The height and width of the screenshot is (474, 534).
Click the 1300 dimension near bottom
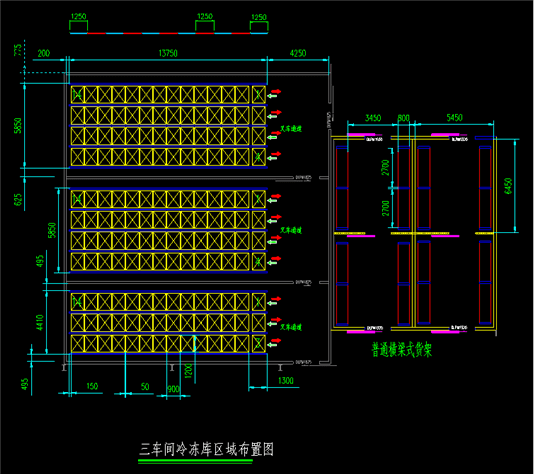click(286, 380)
